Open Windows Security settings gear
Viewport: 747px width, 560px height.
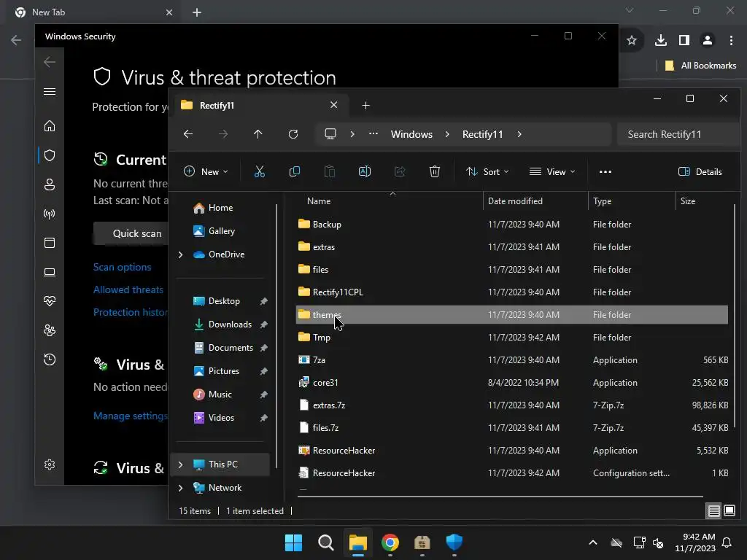[50, 464]
